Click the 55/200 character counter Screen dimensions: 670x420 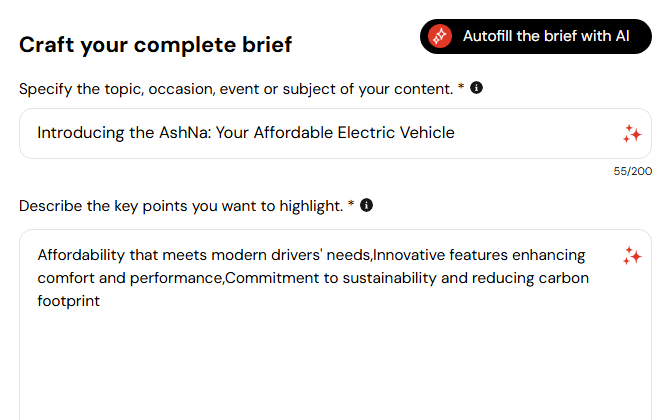(632, 171)
